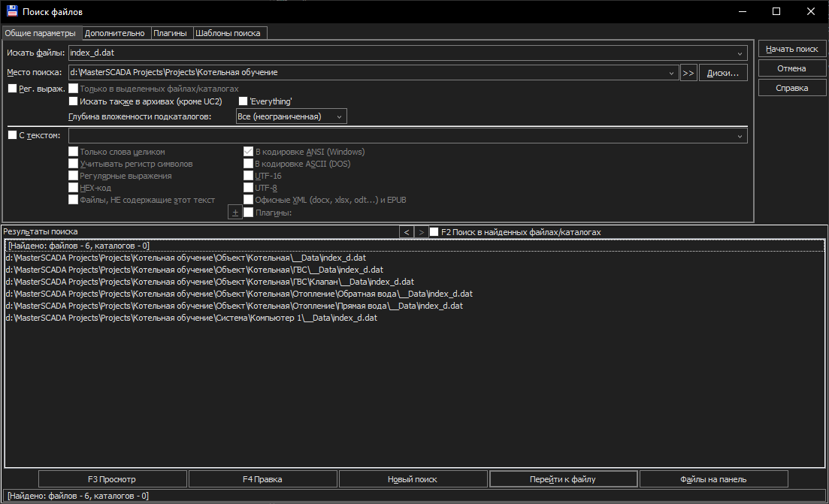This screenshot has height=504, width=829.
Task: Click 'Начать поиск' button
Action: point(792,49)
